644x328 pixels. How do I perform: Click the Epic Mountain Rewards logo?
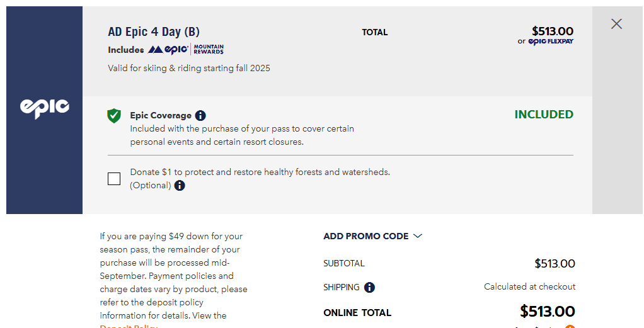(x=186, y=50)
